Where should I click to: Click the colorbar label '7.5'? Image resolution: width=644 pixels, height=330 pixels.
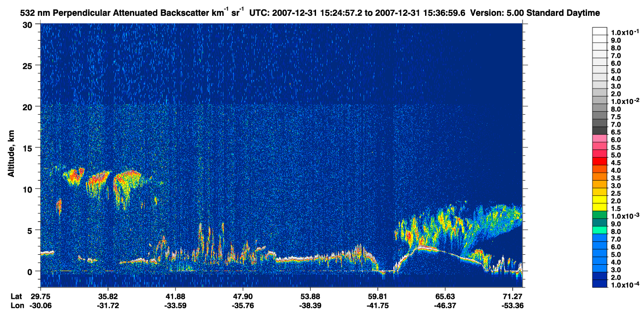pyautogui.click(x=616, y=117)
